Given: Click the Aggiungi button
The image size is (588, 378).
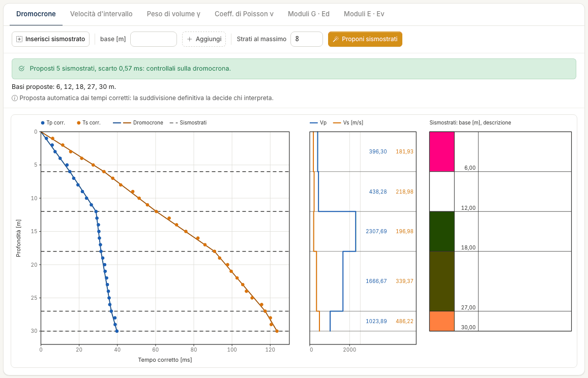Looking at the screenshot, I should click(x=204, y=39).
